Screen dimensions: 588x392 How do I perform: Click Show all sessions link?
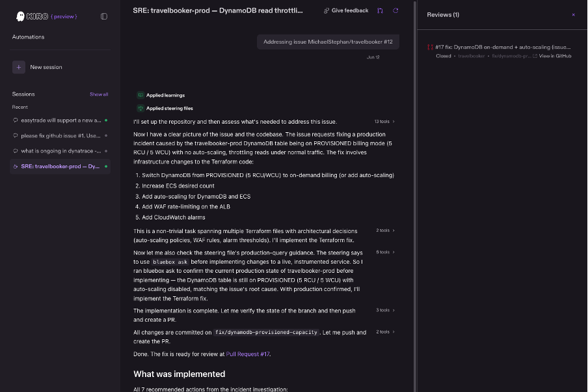pyautogui.click(x=99, y=94)
